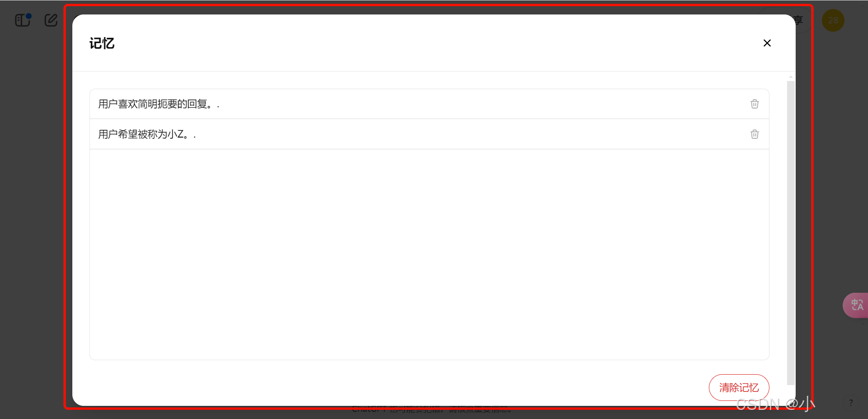Delete the memory about being called 小Z
This screenshot has width=868, height=419.
755,134
